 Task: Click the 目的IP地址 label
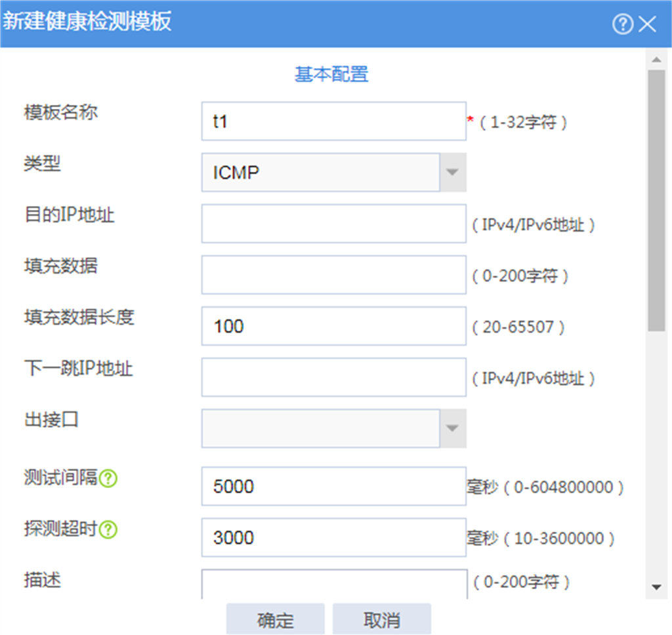[x=70, y=215]
